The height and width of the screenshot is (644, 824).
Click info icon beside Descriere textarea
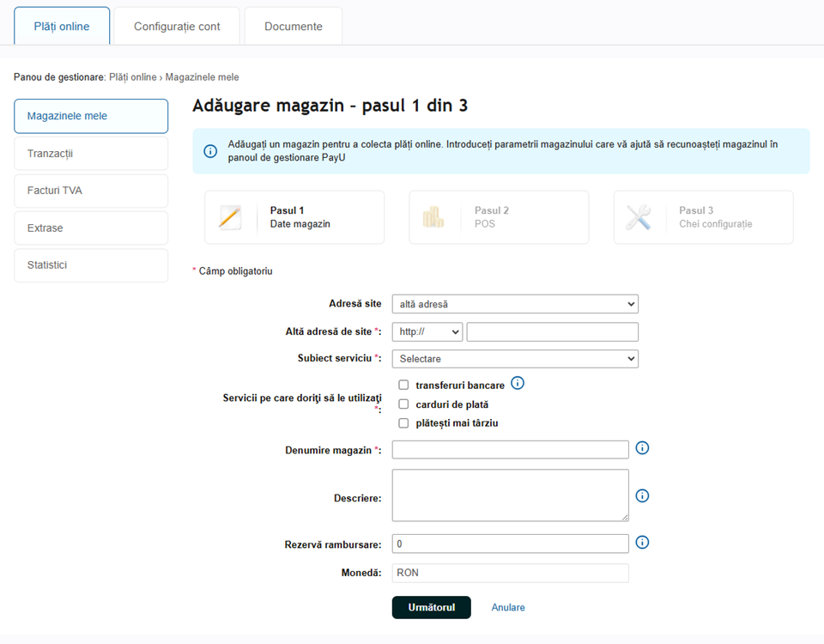[x=642, y=495]
